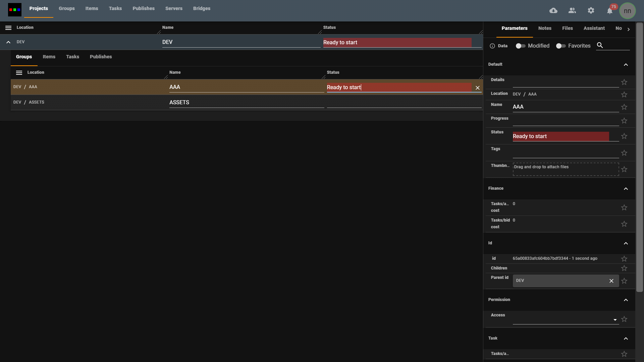Viewport: 644px width, 362px height.
Task: Toggle the Favorites switch
Action: click(x=560, y=46)
